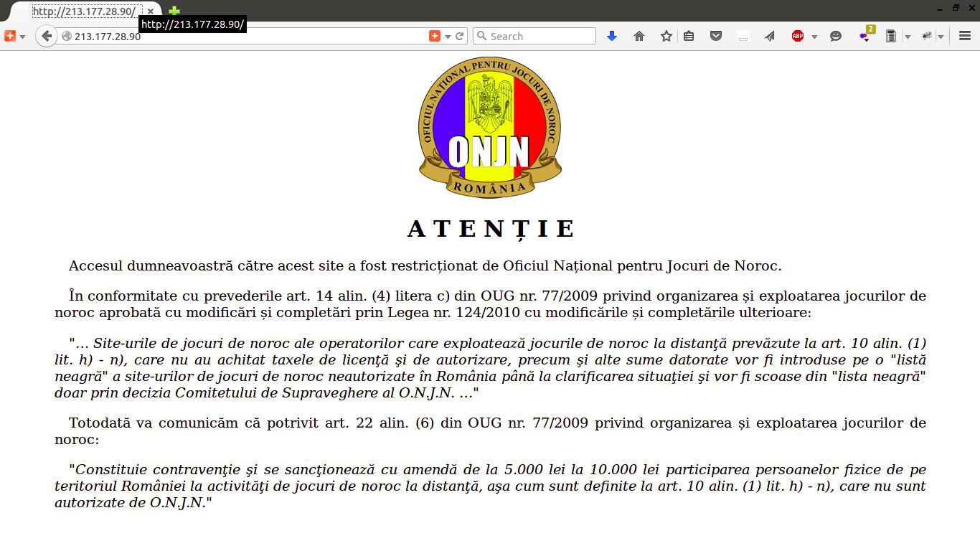Go to the Home page icon
980x551 pixels.
coord(639,36)
